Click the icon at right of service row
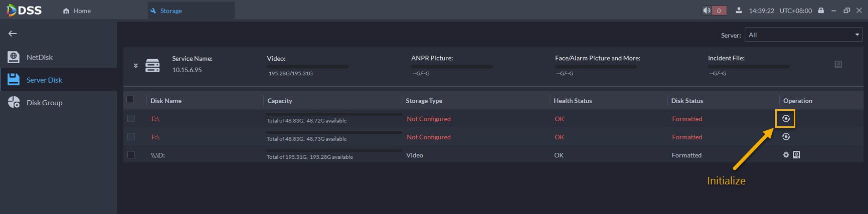The height and width of the screenshot is (214, 868). point(838,65)
